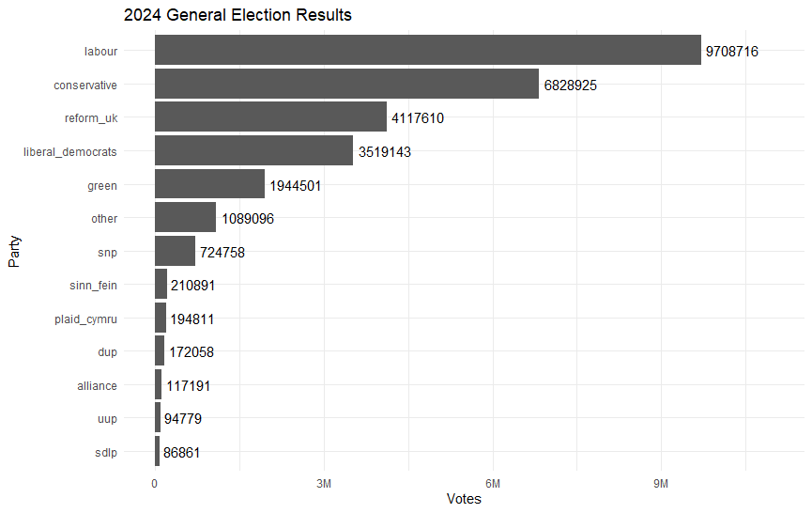Select the 4117610 data label
Screen dimensions: 812x513
click(418, 118)
